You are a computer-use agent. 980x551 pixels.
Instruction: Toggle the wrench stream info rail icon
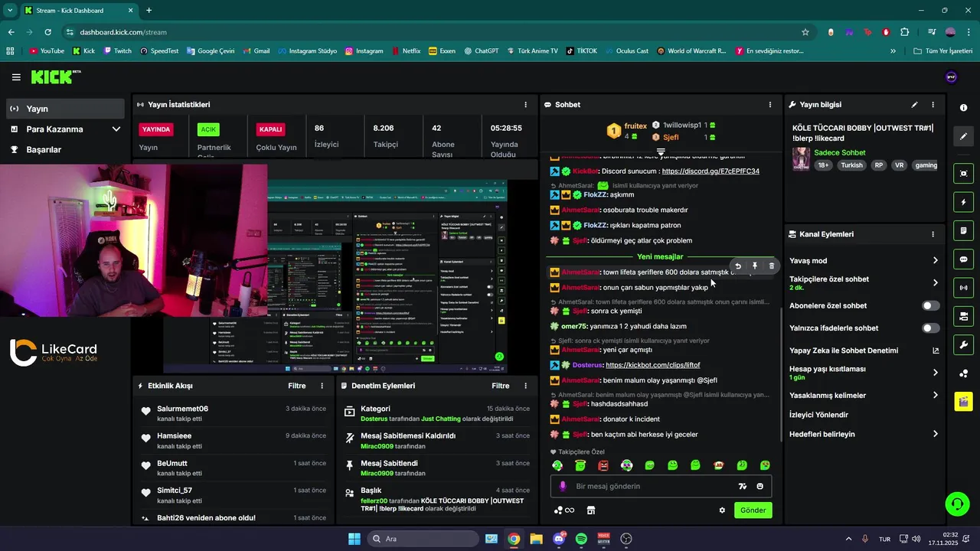coord(964,344)
